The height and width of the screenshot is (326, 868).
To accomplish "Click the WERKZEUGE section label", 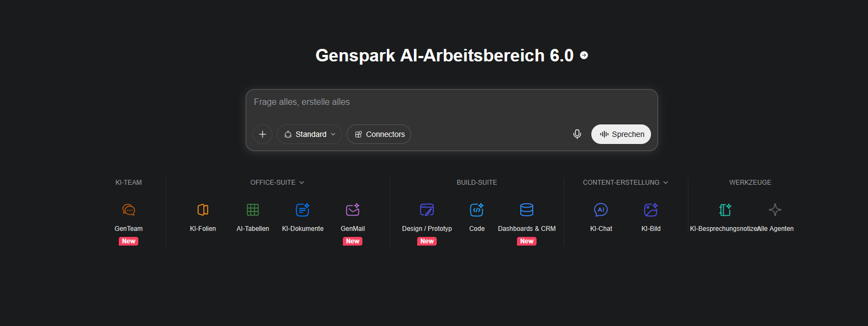I will click(750, 183).
